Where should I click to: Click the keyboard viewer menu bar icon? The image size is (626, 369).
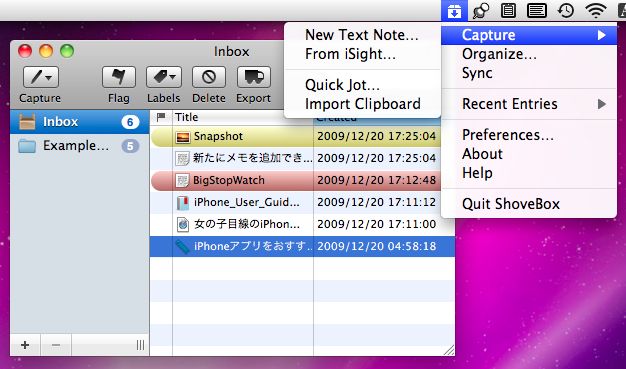[537, 11]
